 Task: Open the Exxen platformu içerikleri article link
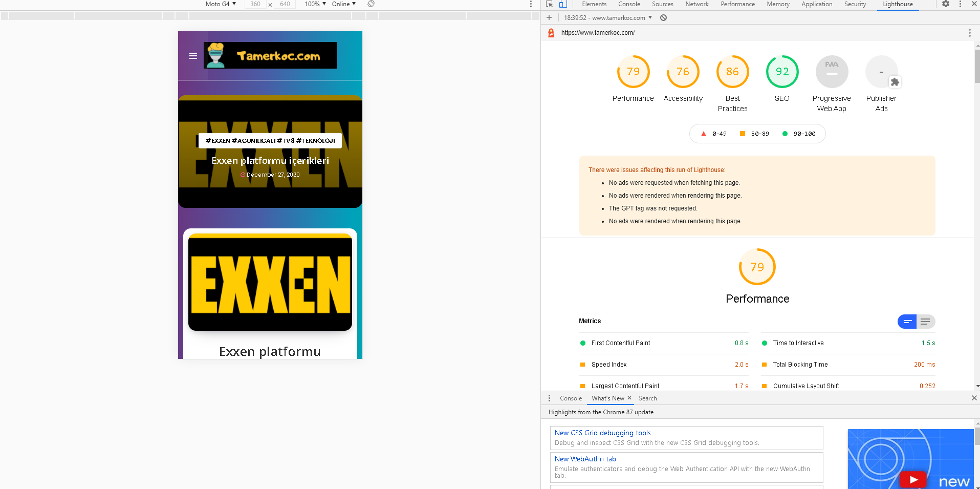270,160
